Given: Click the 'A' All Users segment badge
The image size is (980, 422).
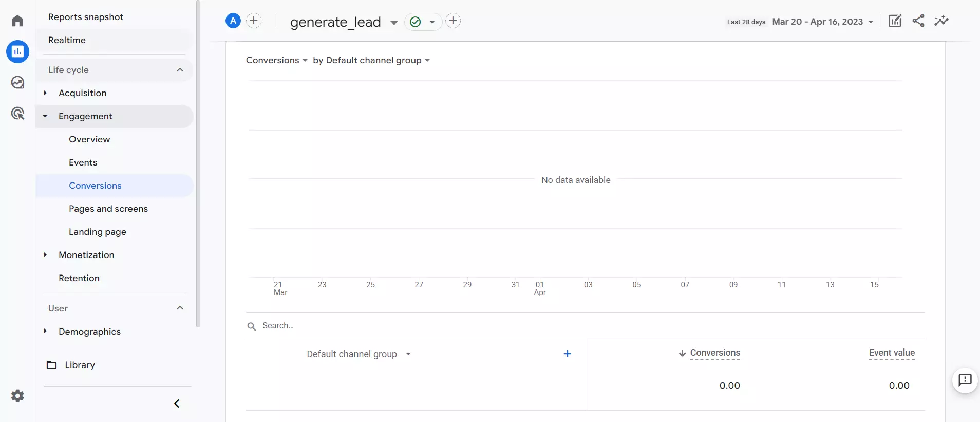Looking at the screenshot, I should coord(233,21).
